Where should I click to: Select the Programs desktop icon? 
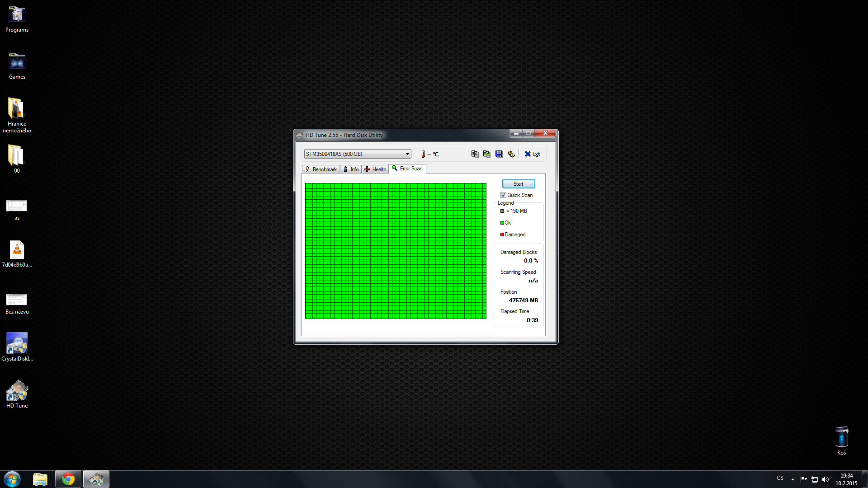click(17, 19)
